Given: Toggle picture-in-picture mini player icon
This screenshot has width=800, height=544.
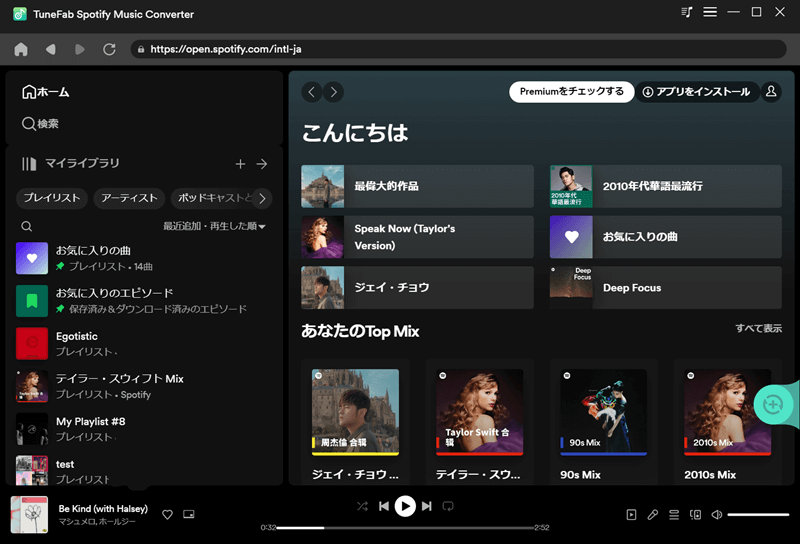Looking at the screenshot, I should click(189, 514).
